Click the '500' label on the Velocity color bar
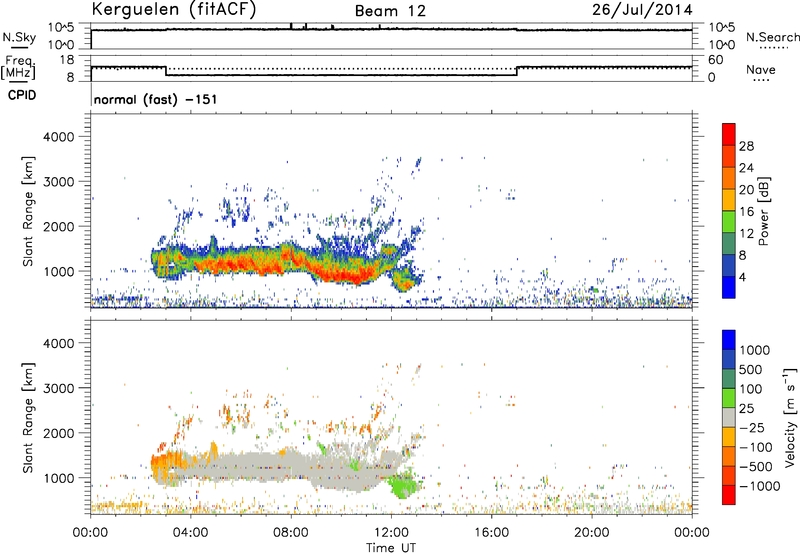 point(752,370)
